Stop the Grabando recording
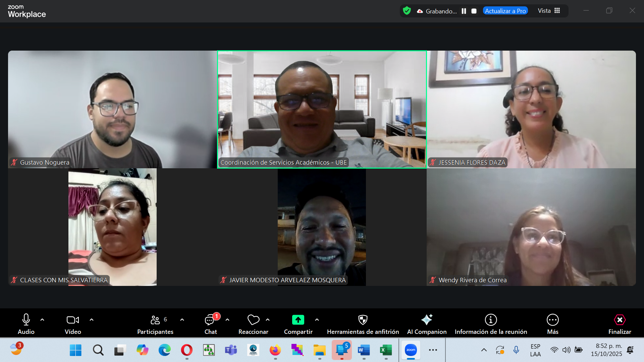Image resolution: width=644 pixels, height=362 pixels. [x=474, y=11]
